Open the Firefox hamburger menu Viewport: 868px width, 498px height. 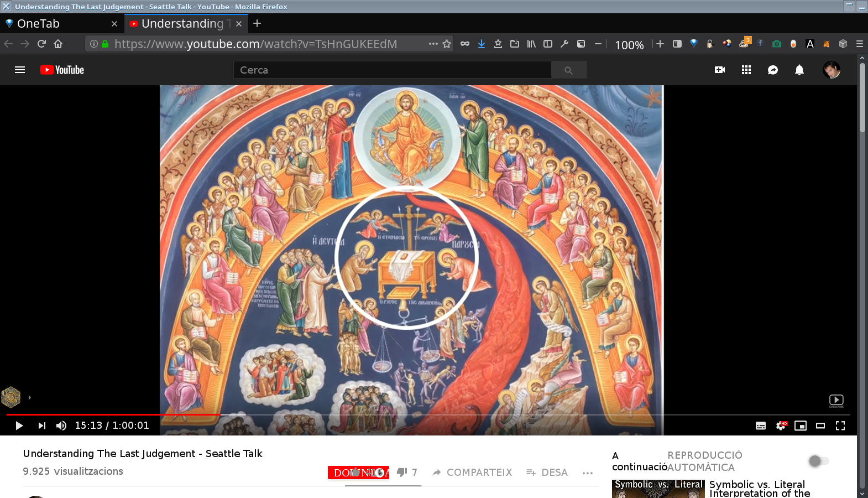[x=860, y=44]
